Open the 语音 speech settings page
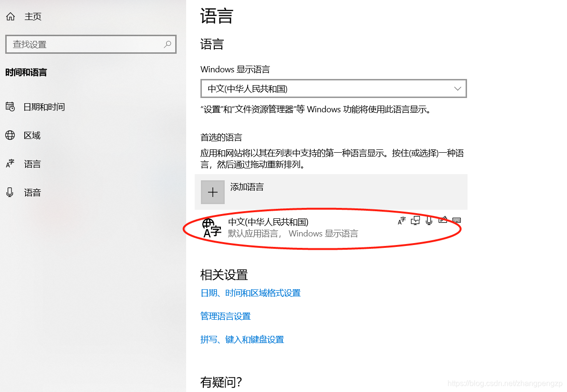 coord(32,193)
